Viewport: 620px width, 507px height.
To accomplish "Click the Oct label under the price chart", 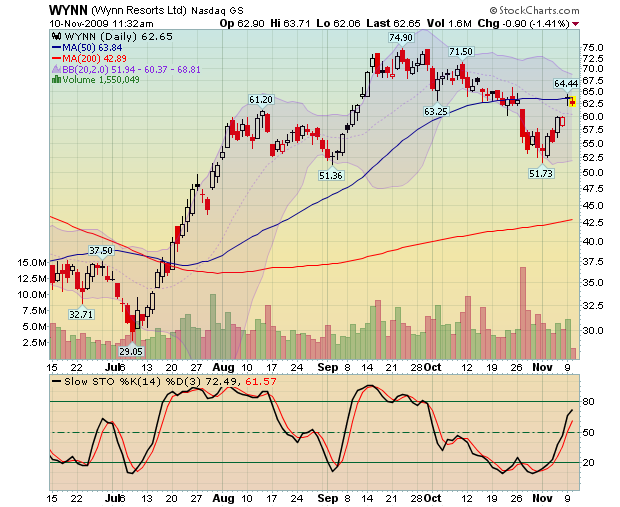I will [x=433, y=367].
